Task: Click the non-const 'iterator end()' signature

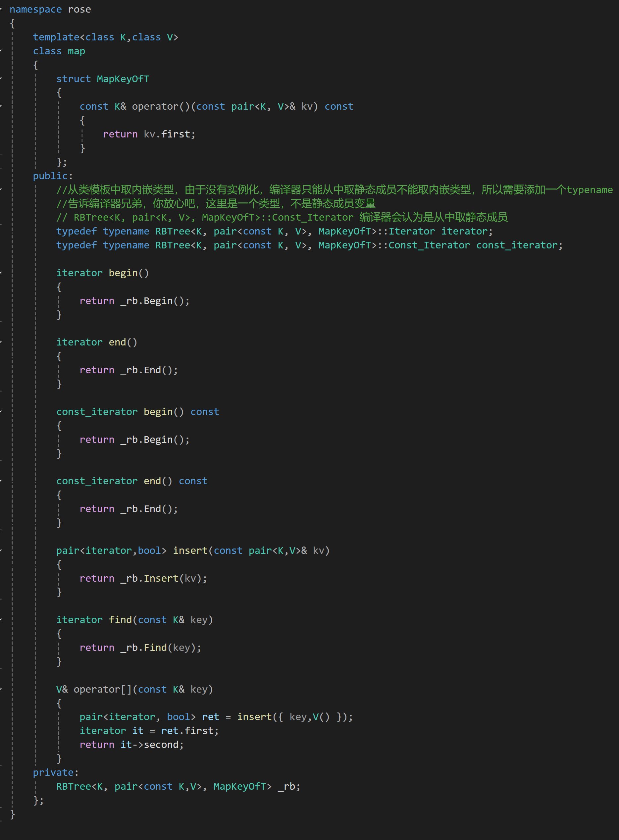Action: [97, 342]
